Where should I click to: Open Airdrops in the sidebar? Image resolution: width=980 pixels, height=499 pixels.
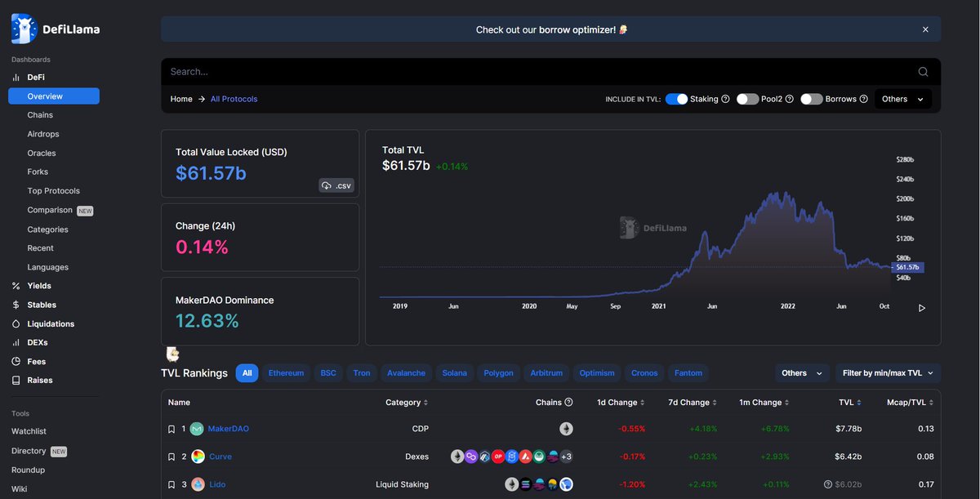coord(43,134)
